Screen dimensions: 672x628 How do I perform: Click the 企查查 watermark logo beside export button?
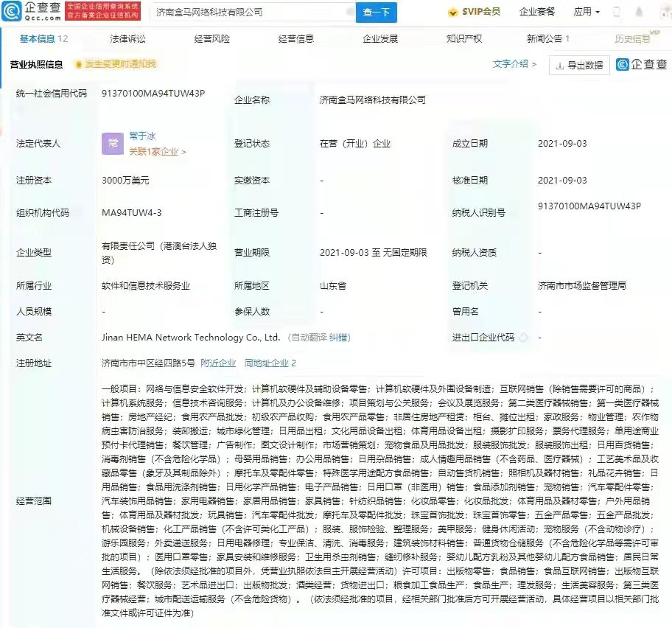point(640,65)
